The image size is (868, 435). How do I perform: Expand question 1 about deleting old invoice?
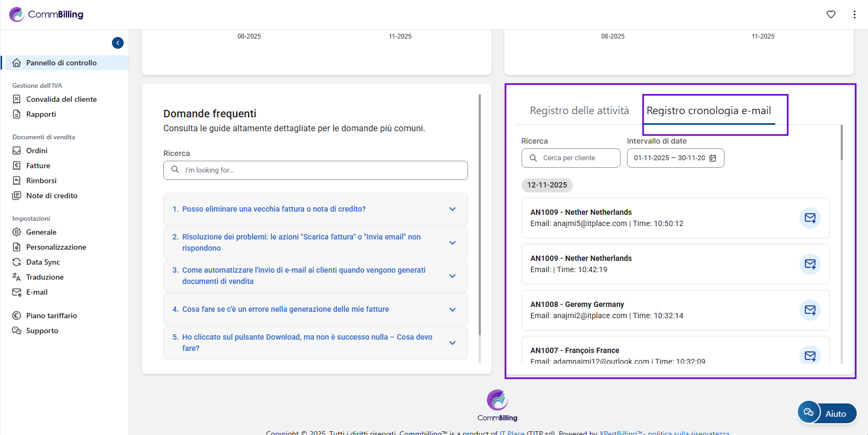315,209
